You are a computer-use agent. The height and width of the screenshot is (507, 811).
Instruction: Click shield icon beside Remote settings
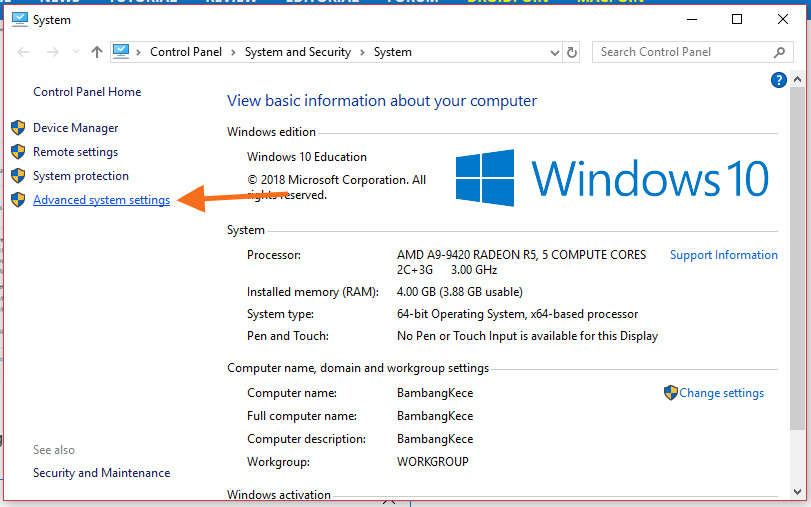click(x=18, y=152)
